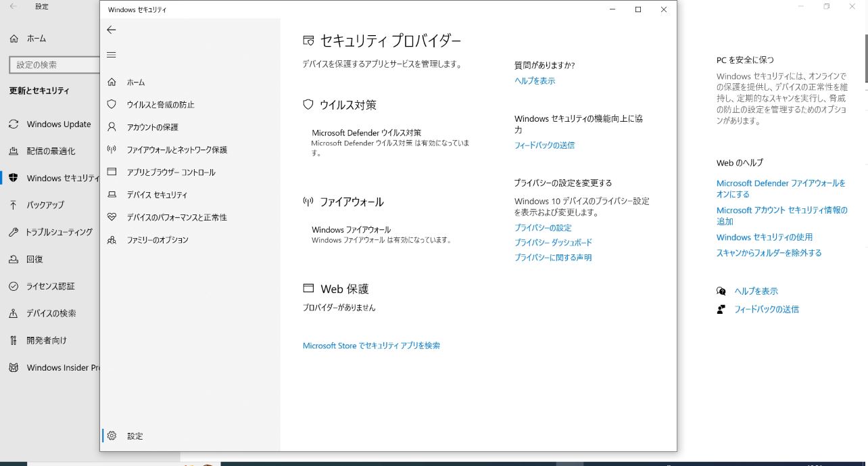Open プライバシー ダッシュボード link

click(x=553, y=243)
